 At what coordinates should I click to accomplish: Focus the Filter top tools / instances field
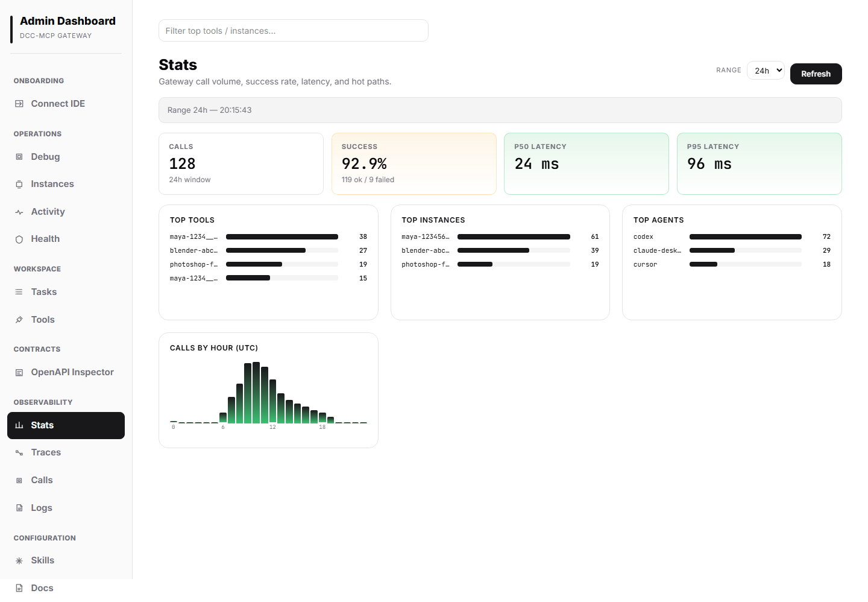[294, 31]
